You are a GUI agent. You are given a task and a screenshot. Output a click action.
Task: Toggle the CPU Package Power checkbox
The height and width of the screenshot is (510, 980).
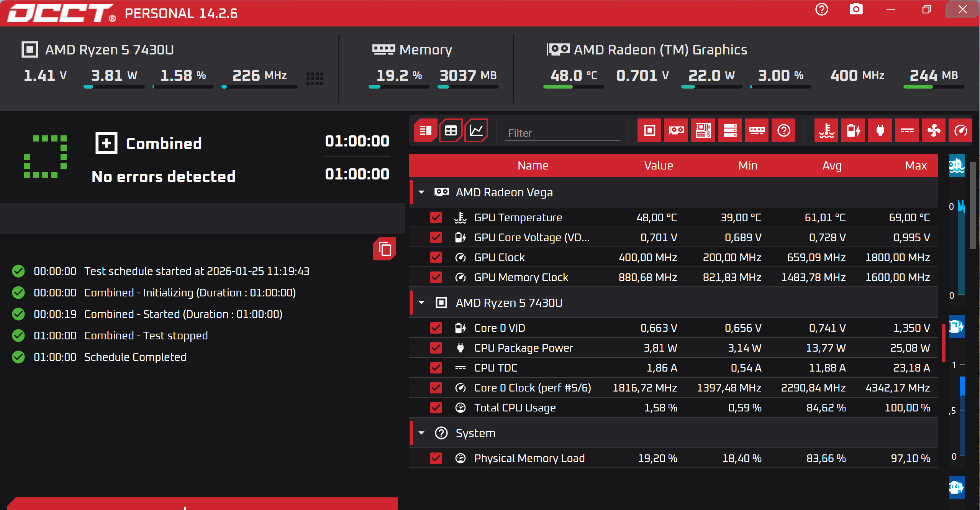436,348
